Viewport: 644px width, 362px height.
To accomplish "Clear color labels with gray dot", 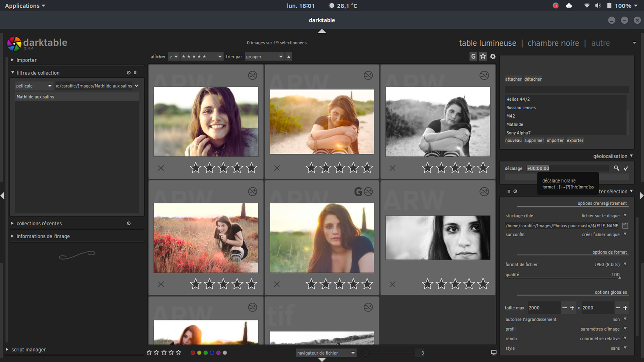I will coord(225,353).
